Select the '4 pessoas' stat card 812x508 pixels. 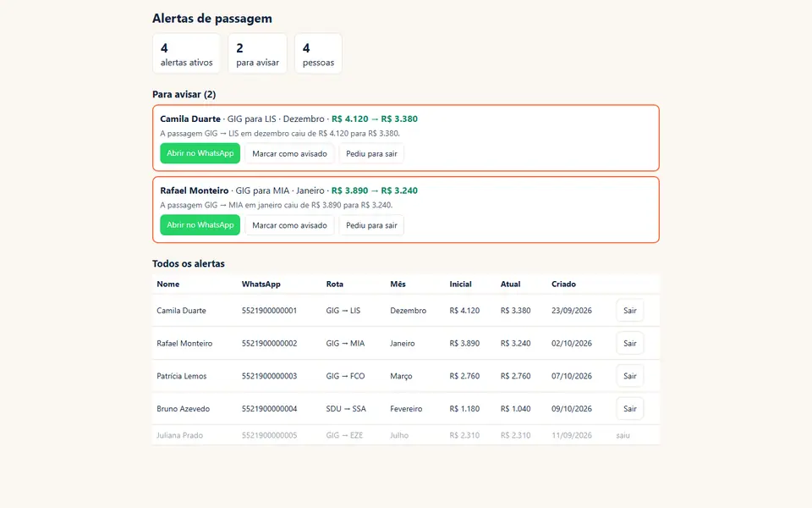pos(318,54)
